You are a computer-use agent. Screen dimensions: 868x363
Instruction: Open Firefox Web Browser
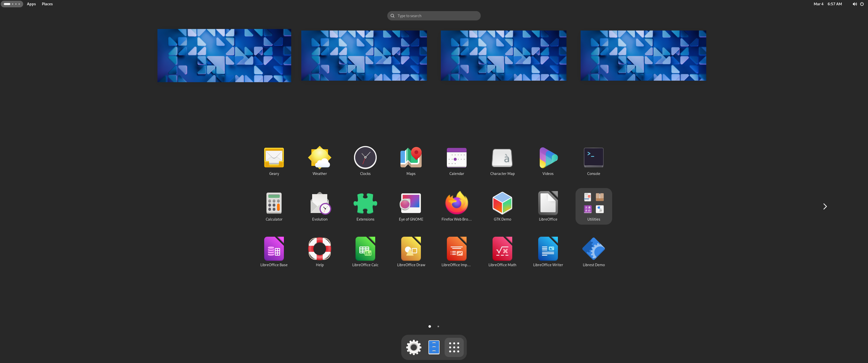(456, 203)
